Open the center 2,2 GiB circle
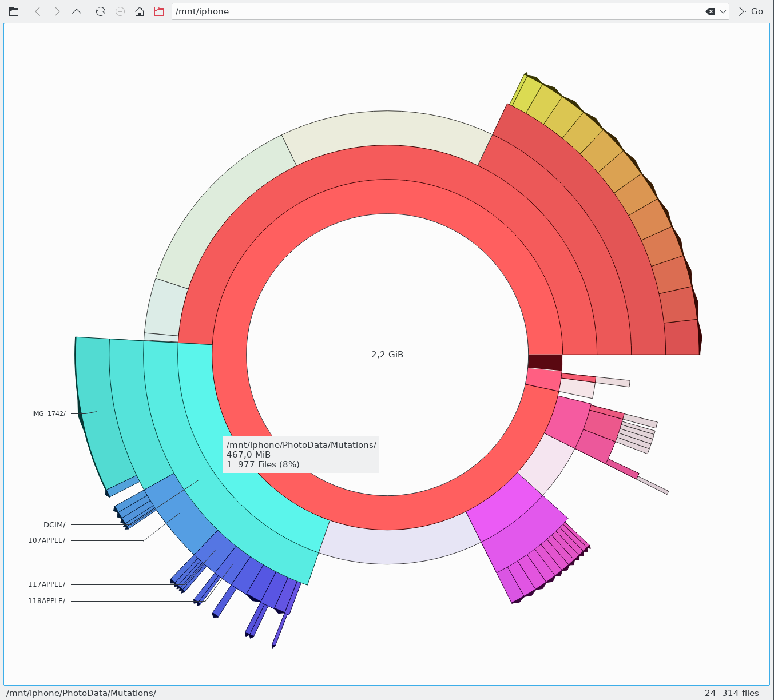Screen dimensions: 774x700 pyautogui.click(x=387, y=355)
